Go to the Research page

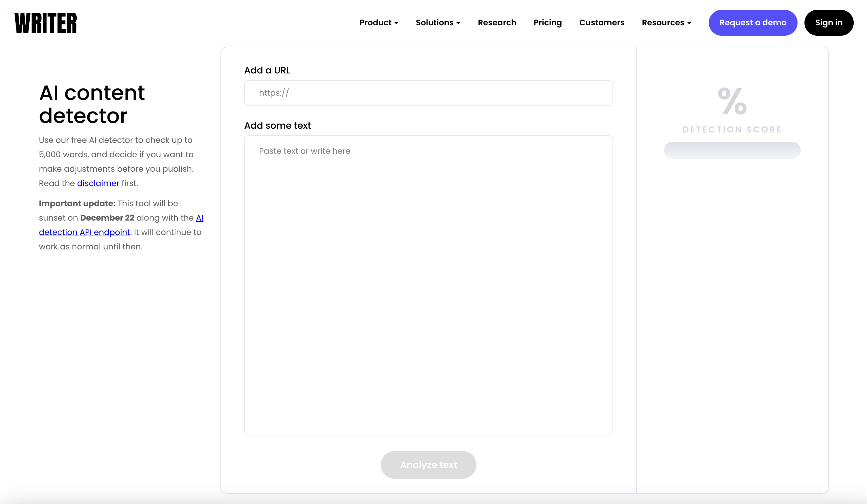tap(497, 23)
